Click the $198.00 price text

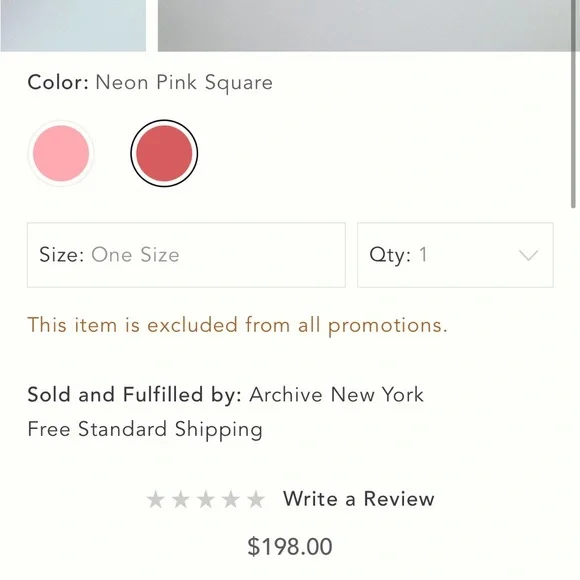pyautogui.click(x=290, y=546)
